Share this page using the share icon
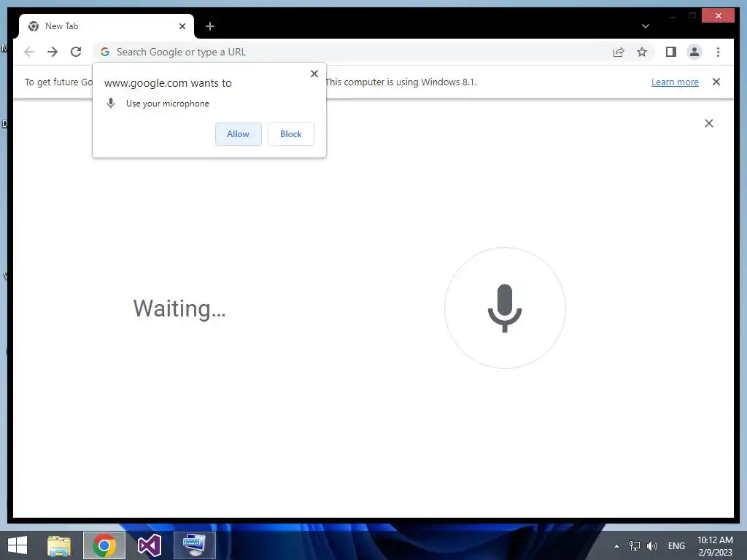 click(619, 52)
